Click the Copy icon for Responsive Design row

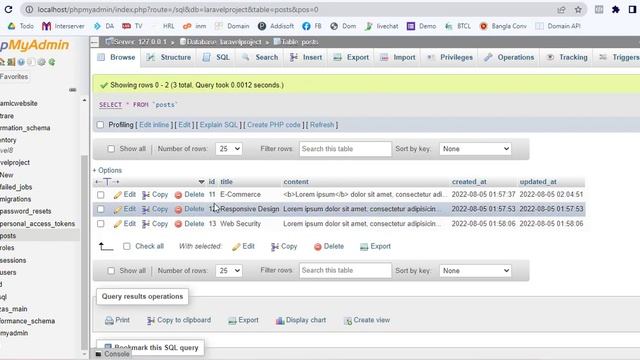[x=146, y=209]
